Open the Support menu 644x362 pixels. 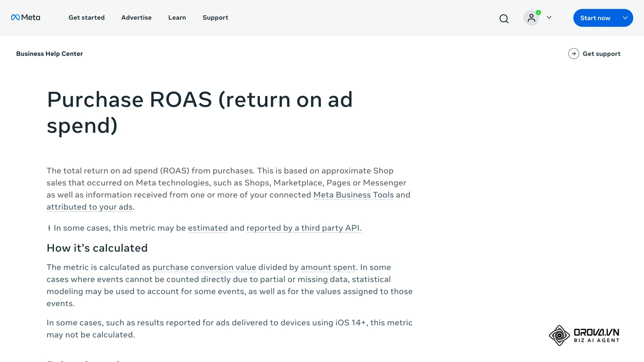[x=215, y=18]
